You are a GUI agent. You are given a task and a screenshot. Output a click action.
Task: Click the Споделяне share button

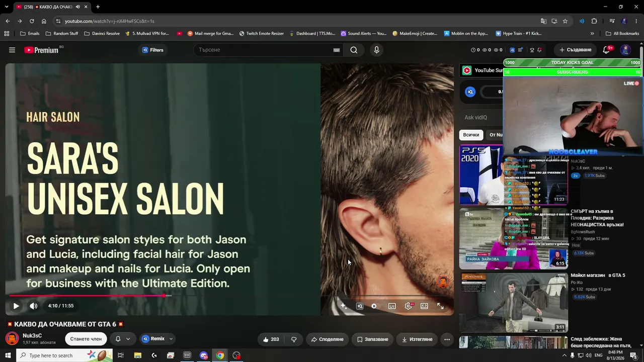pos(327,339)
